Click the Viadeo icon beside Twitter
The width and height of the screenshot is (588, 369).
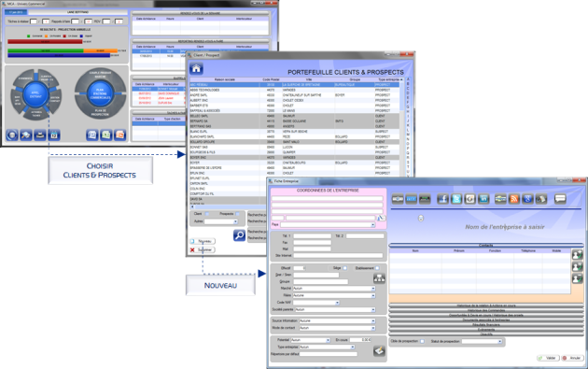point(469,199)
